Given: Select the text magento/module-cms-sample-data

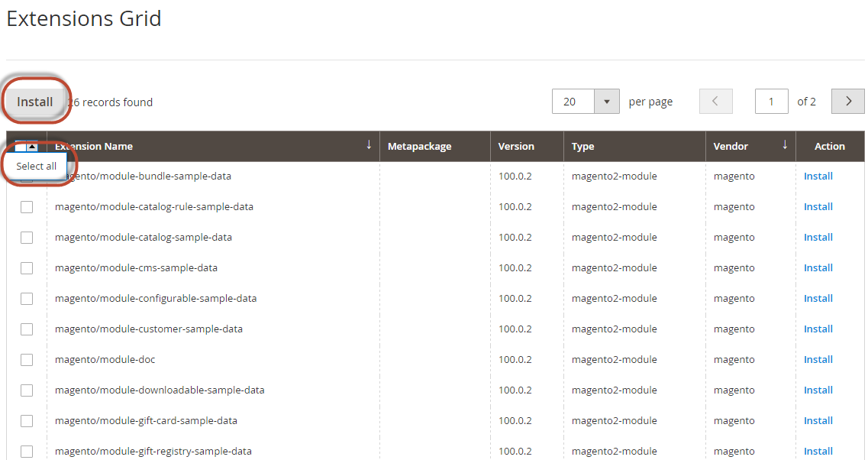Looking at the screenshot, I should pyautogui.click(x=136, y=267).
